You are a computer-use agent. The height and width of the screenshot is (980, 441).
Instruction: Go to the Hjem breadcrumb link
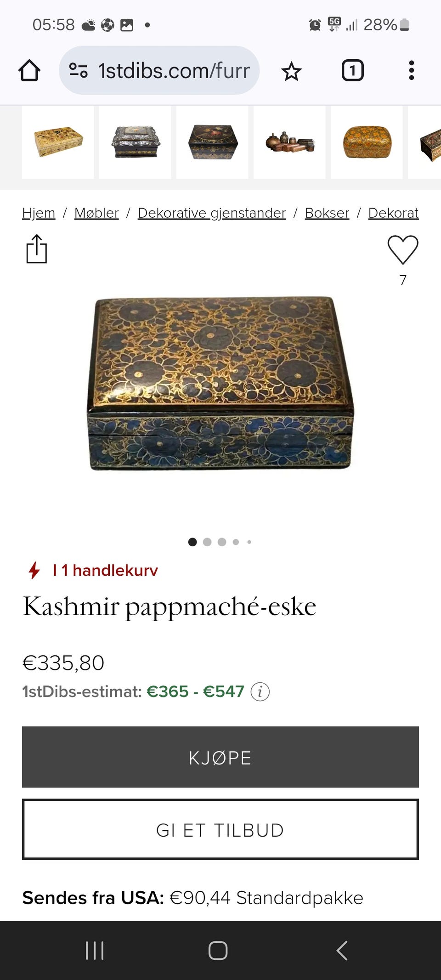point(39,213)
